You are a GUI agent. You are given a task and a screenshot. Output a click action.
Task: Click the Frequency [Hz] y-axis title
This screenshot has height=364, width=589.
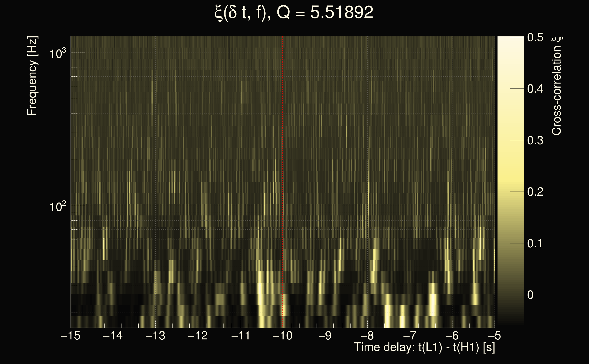[32, 76]
